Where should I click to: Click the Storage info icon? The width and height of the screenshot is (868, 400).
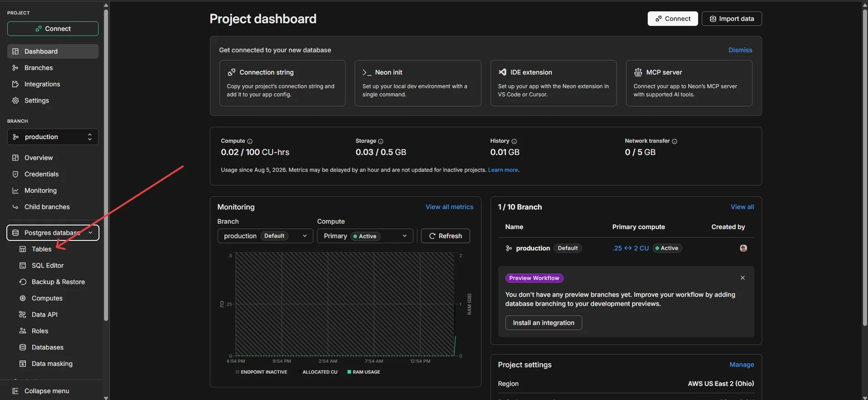[381, 141]
